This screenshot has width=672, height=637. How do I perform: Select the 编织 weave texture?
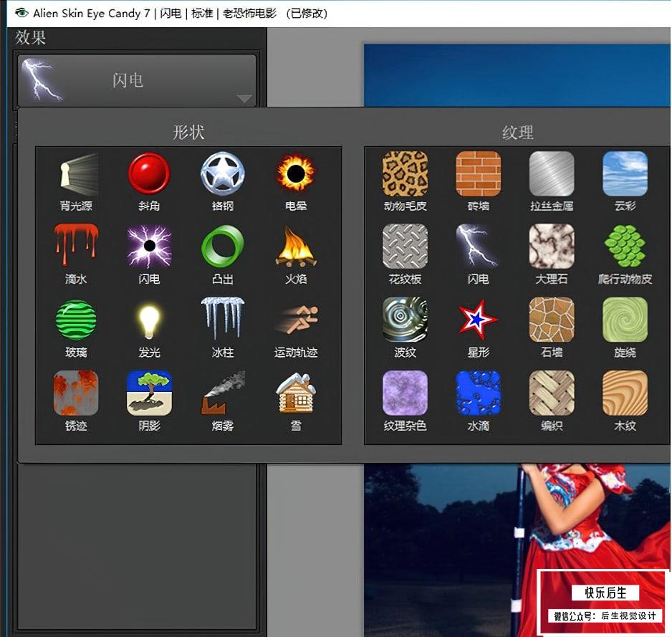552,393
